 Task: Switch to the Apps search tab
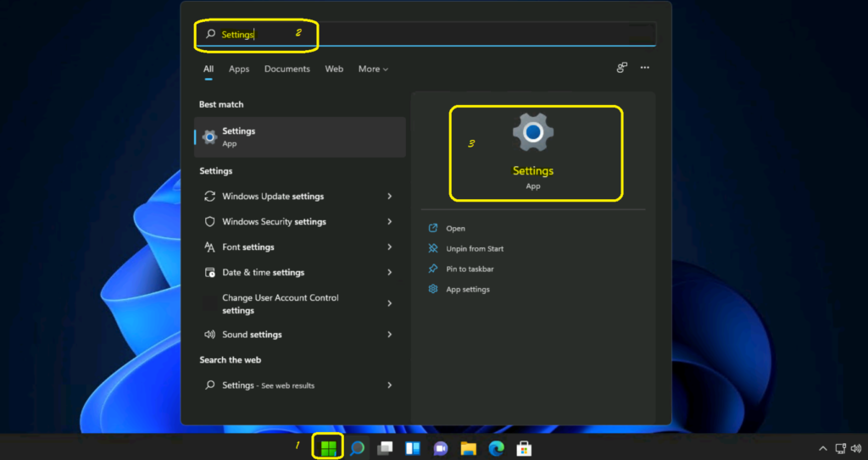239,69
